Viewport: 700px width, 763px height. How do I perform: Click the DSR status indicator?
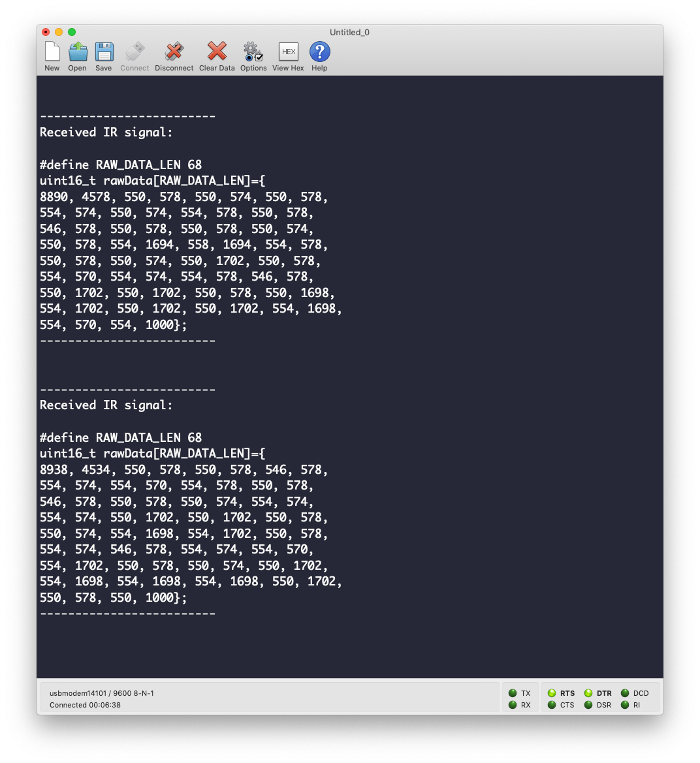tap(588, 705)
